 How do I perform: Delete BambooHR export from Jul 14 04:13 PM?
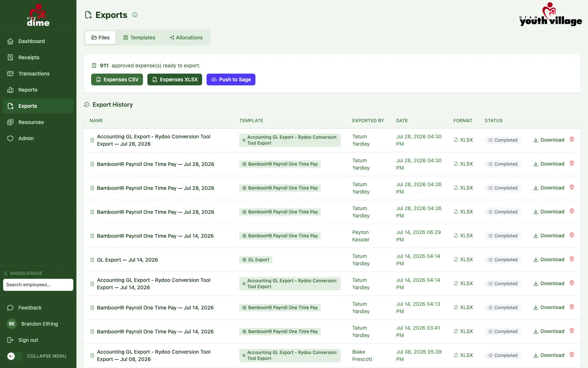572,307
